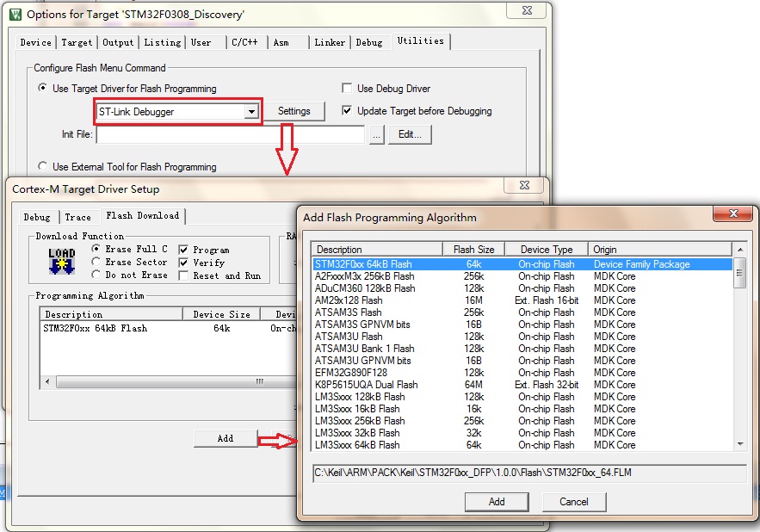Select the ATSAM3S Flash row
Image resolution: width=760 pixels, height=532 pixels.
coord(522,312)
